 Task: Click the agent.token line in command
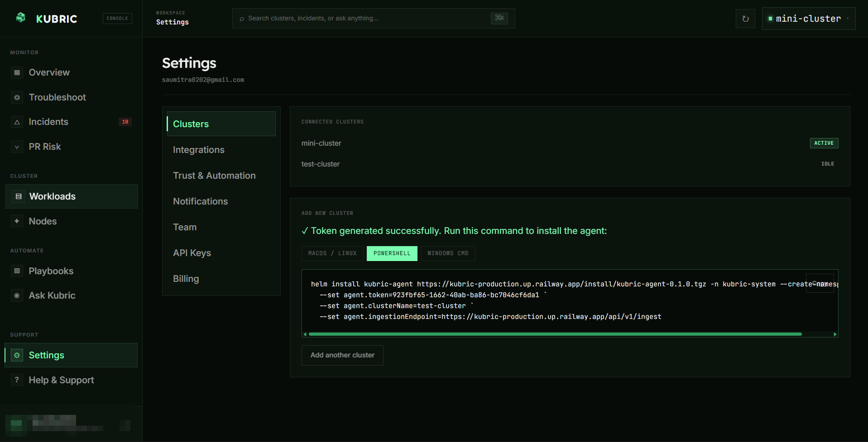(433, 295)
